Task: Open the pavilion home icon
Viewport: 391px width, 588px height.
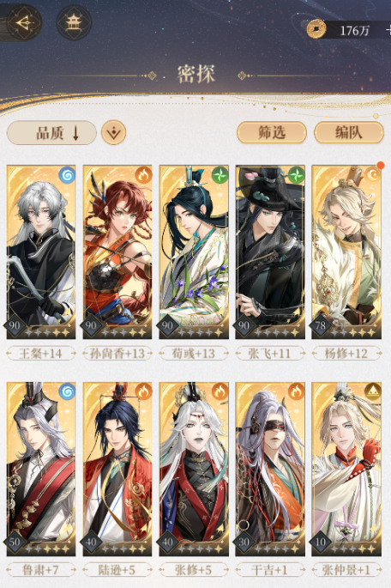Action: click(74, 23)
